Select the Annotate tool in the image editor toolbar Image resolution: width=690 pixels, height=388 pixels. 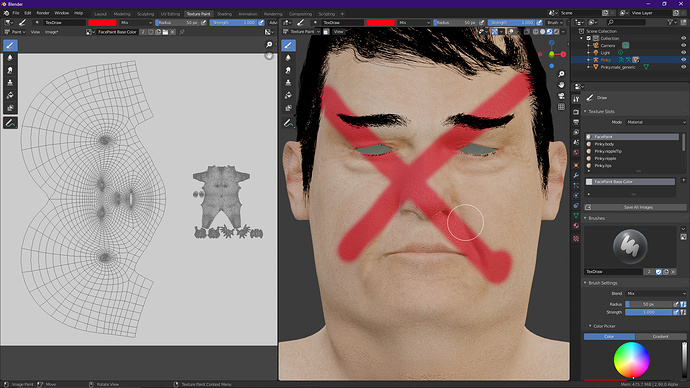(x=10, y=123)
